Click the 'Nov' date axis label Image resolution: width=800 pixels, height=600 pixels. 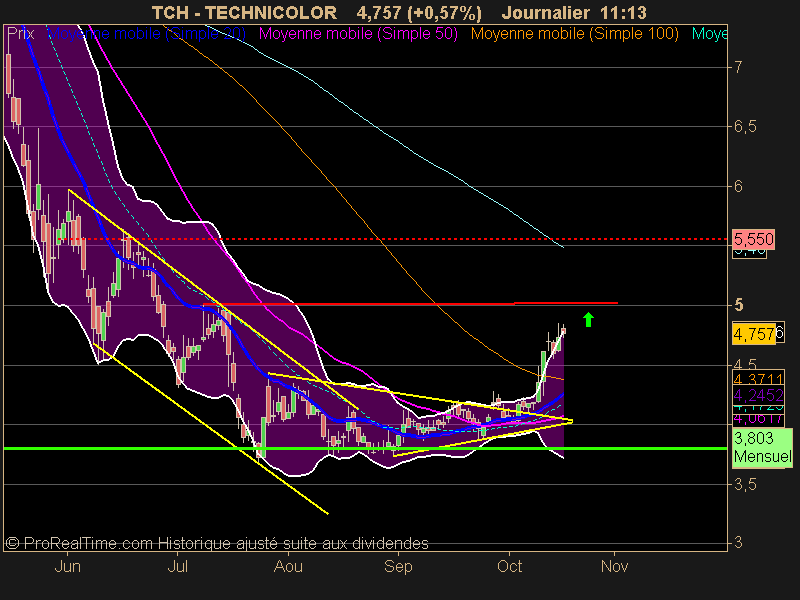614,566
